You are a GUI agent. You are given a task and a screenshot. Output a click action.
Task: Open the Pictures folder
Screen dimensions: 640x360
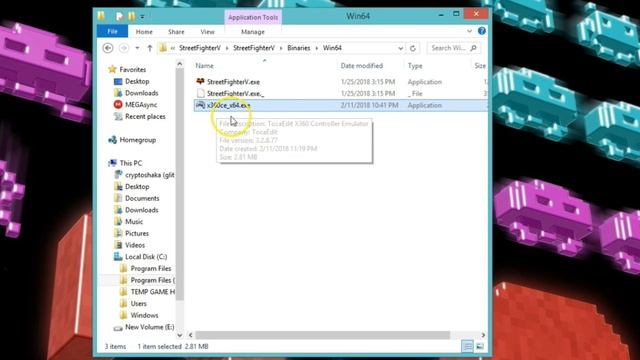click(x=137, y=233)
